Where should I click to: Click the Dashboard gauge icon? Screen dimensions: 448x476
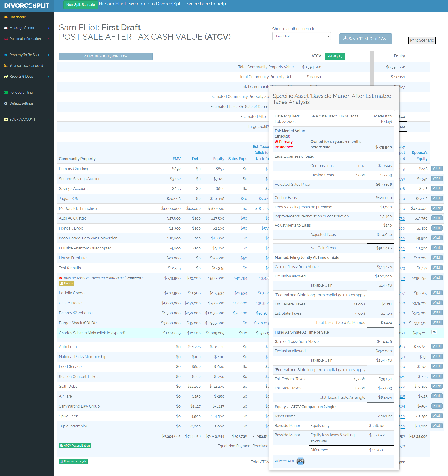pyautogui.click(x=6, y=17)
